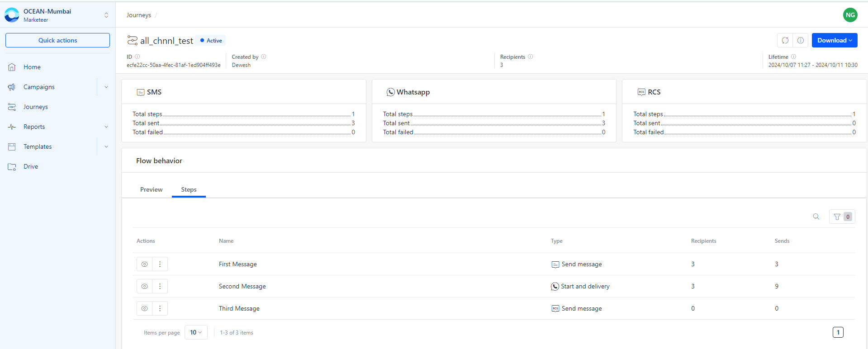The image size is (868, 349).
Task: Expand the Reports submenu chevron
Action: coord(106,127)
